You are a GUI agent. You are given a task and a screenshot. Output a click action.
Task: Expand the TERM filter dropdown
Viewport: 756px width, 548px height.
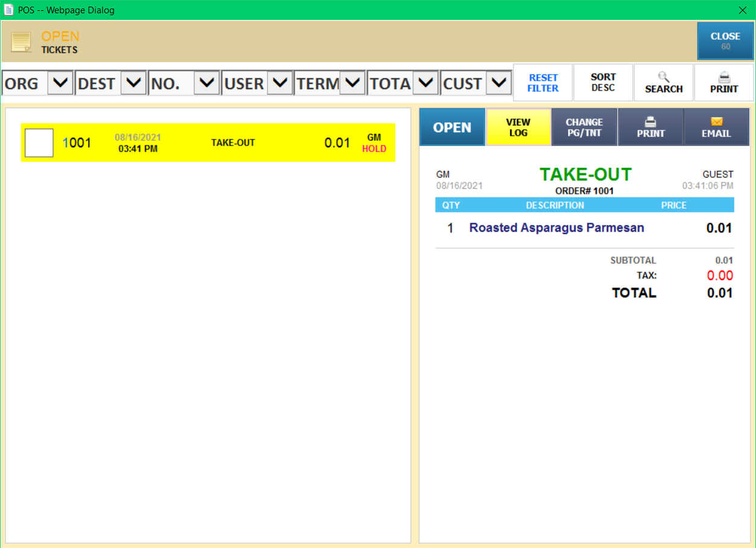coord(352,83)
